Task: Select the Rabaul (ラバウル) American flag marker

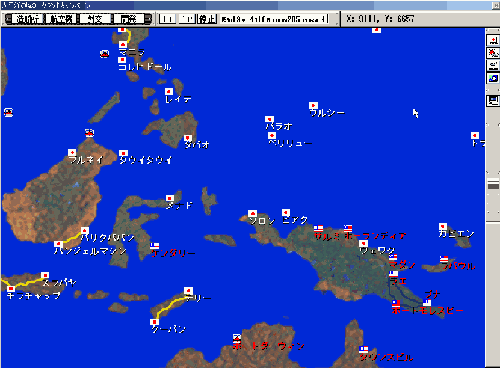Action: click(x=444, y=259)
